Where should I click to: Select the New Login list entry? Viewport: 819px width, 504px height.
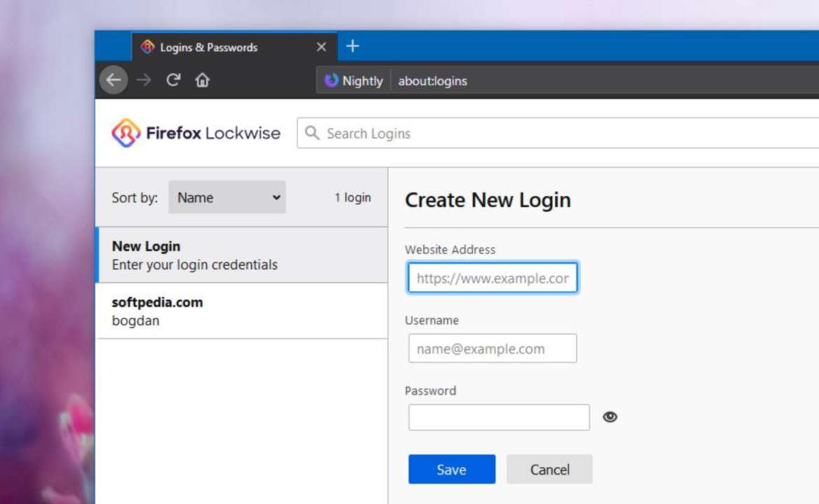click(x=242, y=255)
